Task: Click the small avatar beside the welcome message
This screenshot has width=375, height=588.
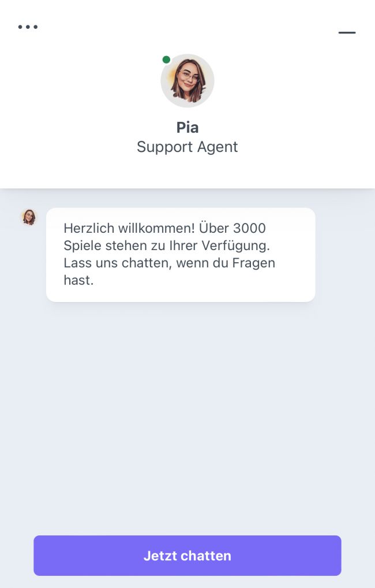Action: click(x=28, y=217)
